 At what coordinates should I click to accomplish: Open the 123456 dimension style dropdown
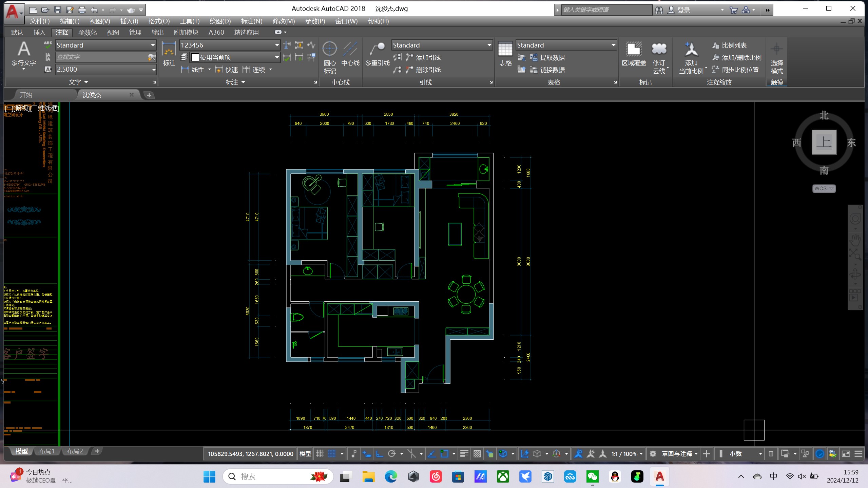pos(277,45)
